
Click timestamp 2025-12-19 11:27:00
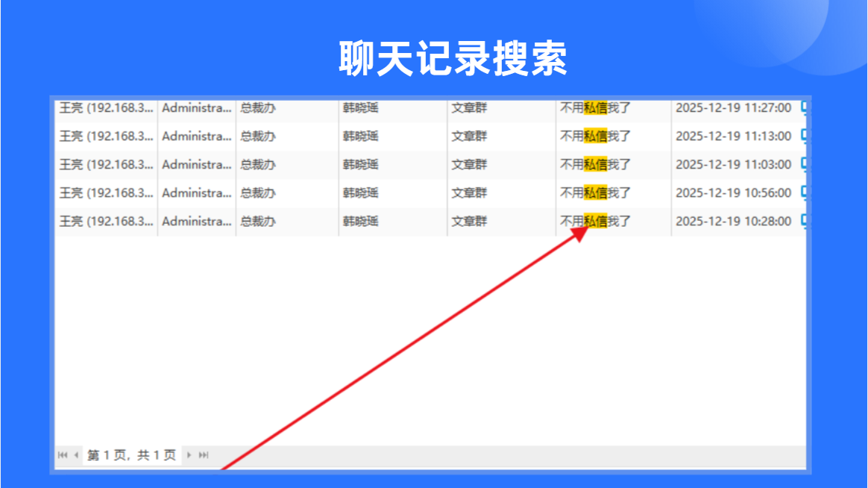click(734, 108)
